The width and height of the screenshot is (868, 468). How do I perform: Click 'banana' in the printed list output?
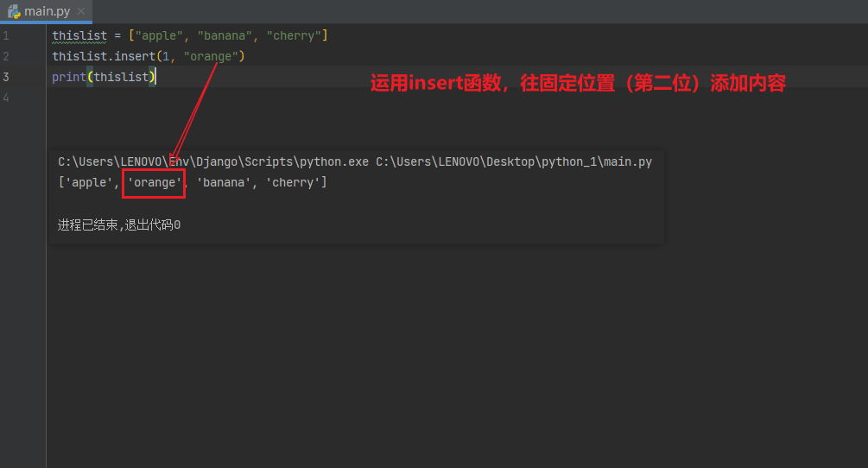pyautogui.click(x=224, y=182)
